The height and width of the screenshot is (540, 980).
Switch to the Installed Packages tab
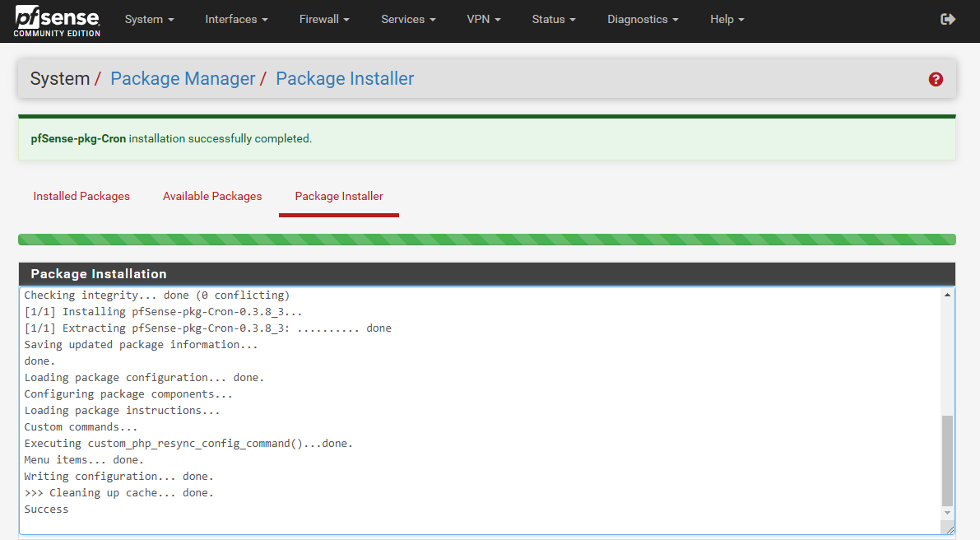(81, 196)
